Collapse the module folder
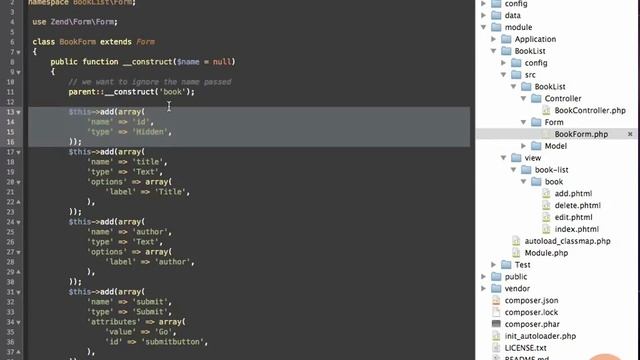 point(484,27)
